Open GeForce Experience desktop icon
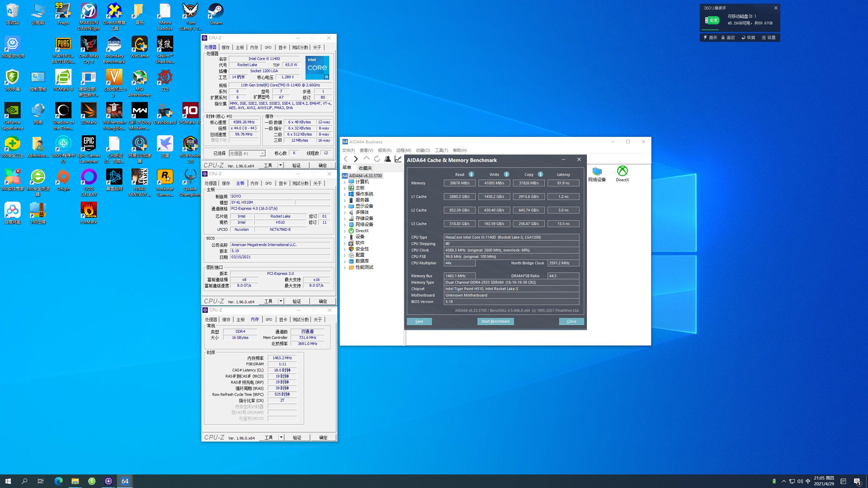The image size is (868, 488). click(x=12, y=117)
